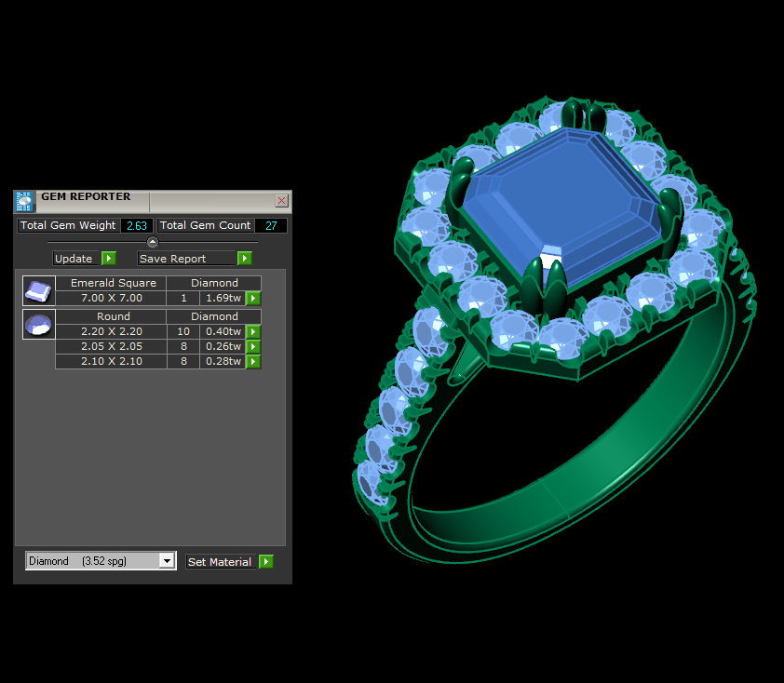Open the Diamond material dropdown

click(x=167, y=561)
